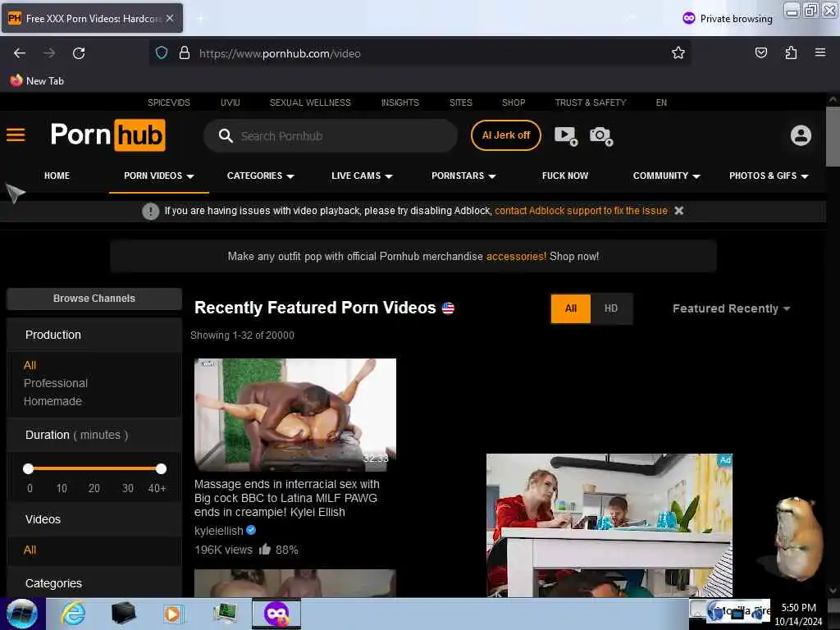Click the Ad badge on the advertisement
Screen dimensions: 840x630
(x=725, y=459)
